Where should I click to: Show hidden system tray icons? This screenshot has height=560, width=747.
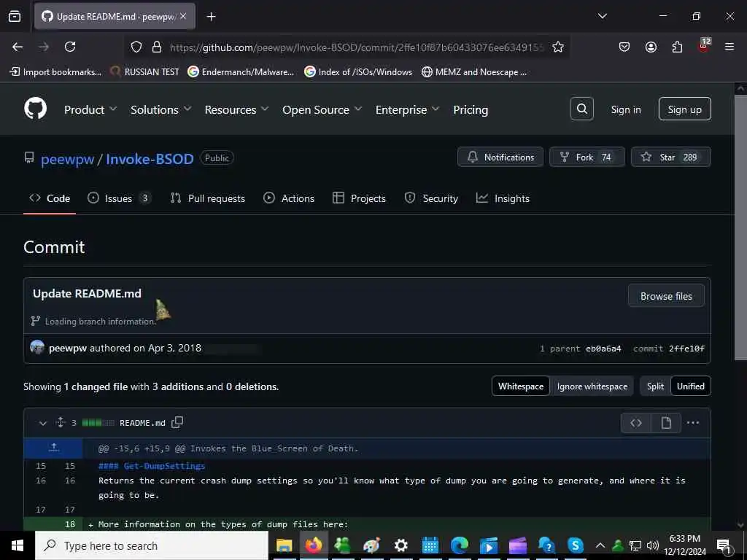point(600,545)
